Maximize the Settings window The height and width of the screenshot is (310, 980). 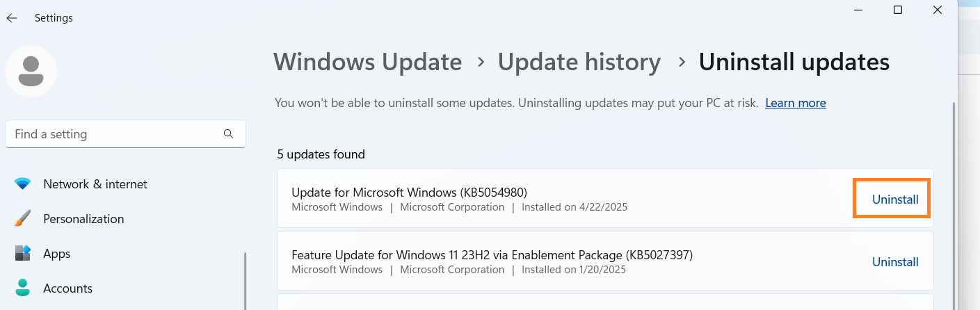click(897, 10)
